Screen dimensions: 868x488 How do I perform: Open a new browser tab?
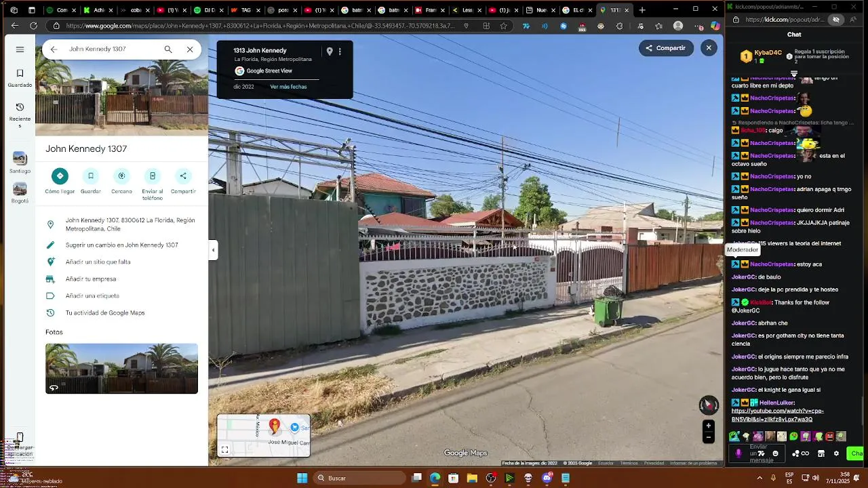[642, 10]
